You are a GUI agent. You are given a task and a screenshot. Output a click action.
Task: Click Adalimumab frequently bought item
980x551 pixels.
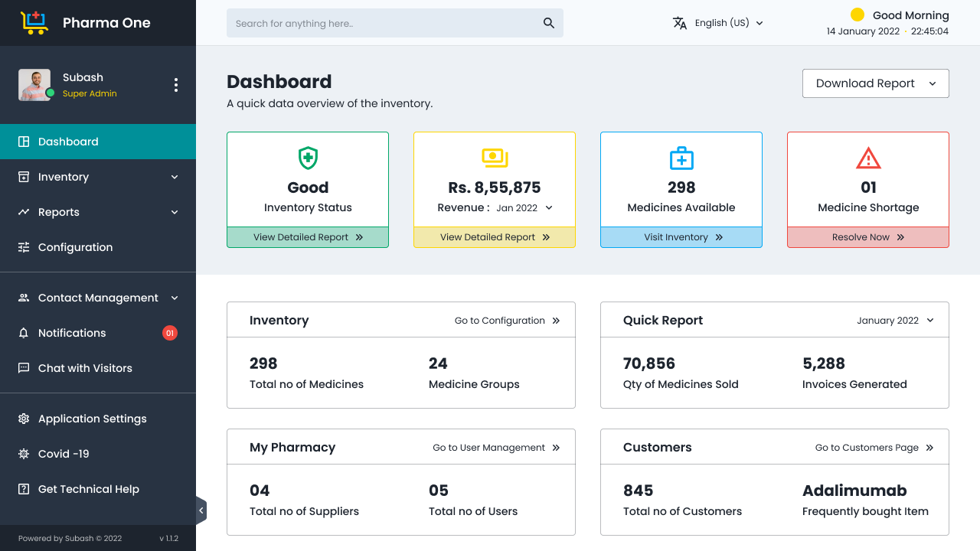[x=854, y=491]
